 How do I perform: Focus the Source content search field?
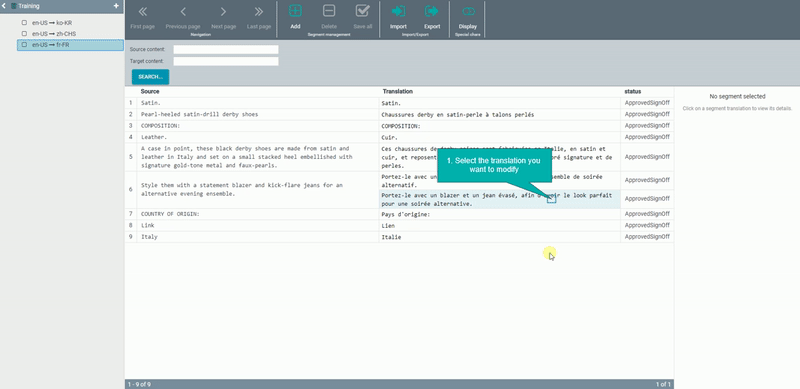(x=226, y=50)
